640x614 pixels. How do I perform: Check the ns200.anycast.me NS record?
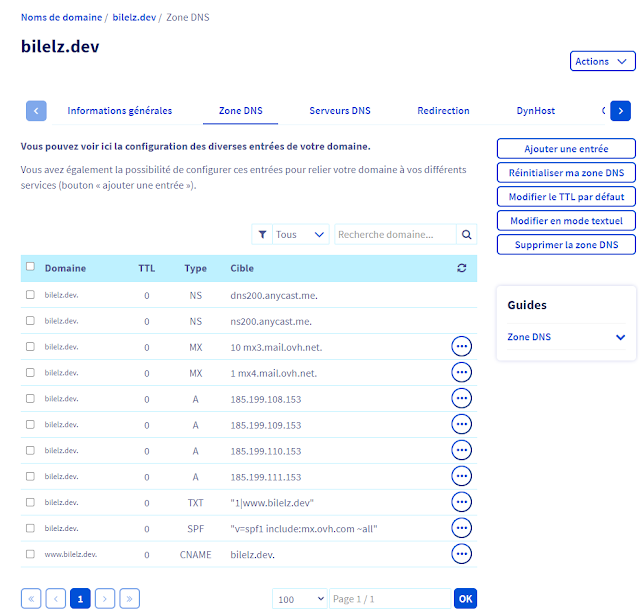30,320
